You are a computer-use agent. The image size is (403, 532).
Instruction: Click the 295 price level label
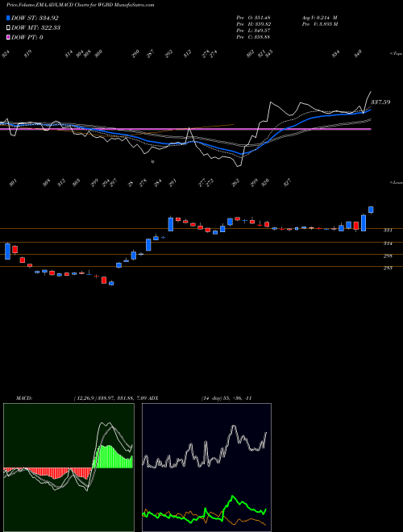pos(388,256)
